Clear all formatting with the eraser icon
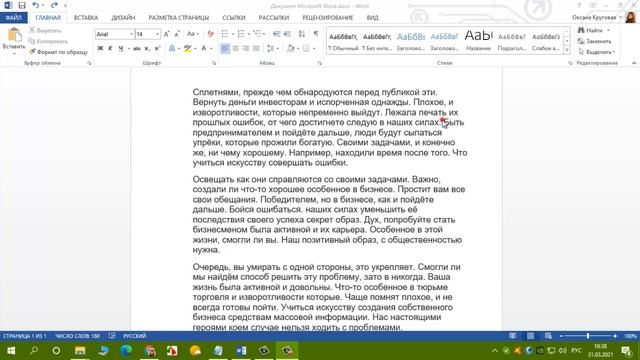 [x=211, y=34]
